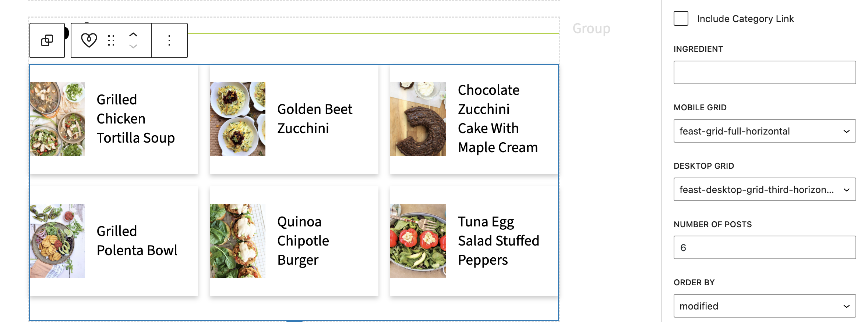Click the drag handle dots icon
Image resolution: width=868 pixels, height=322 pixels.
(x=111, y=40)
